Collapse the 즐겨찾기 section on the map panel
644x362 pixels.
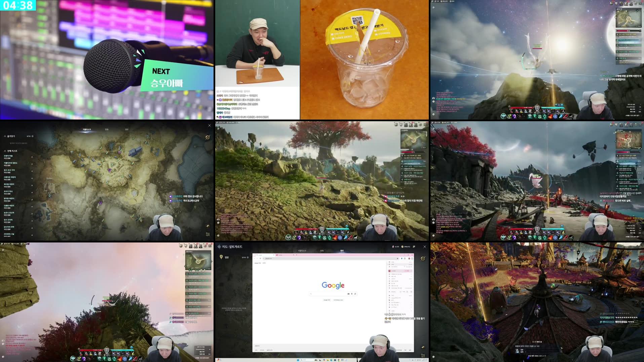coord(5,136)
